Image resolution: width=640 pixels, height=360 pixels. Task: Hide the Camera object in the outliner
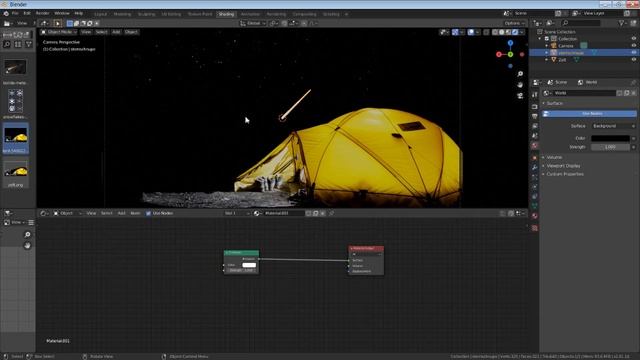point(633,46)
